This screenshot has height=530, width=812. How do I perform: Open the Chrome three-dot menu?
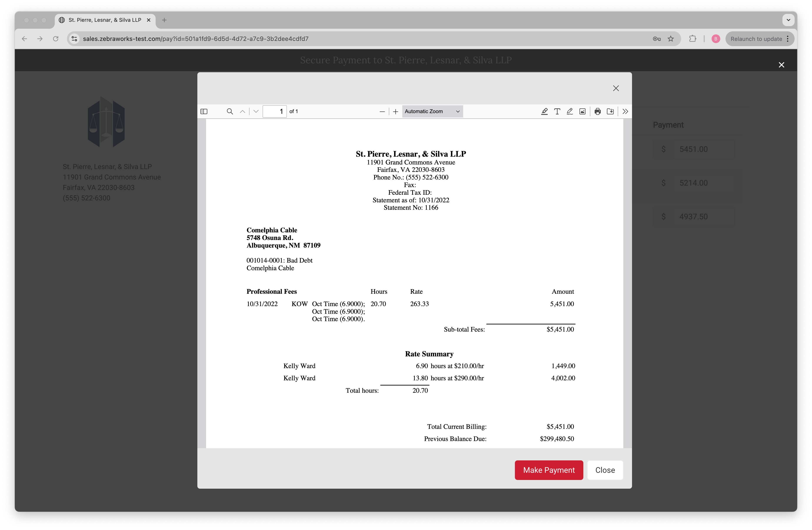pos(787,39)
